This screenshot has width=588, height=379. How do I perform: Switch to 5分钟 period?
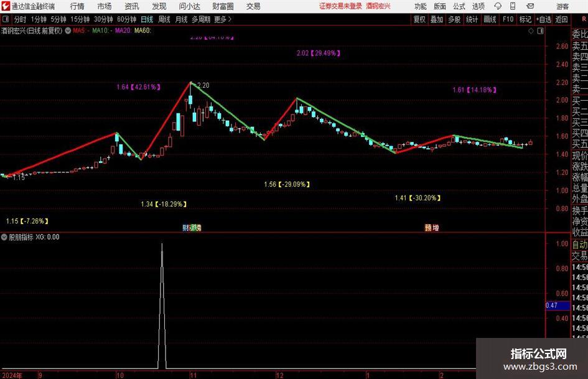[58, 19]
